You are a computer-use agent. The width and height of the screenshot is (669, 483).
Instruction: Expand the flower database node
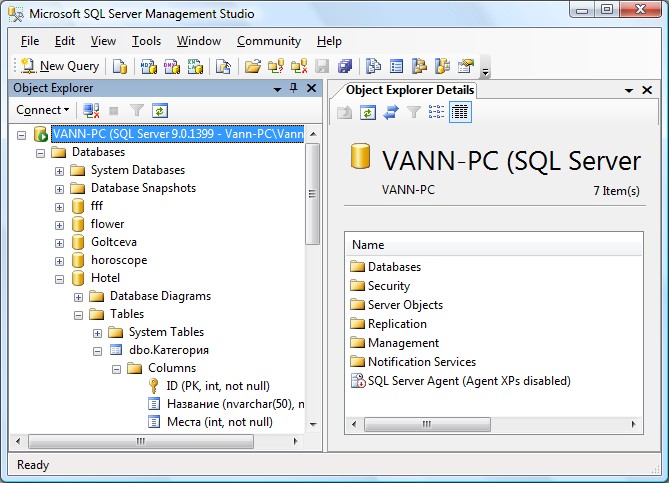(x=59, y=225)
